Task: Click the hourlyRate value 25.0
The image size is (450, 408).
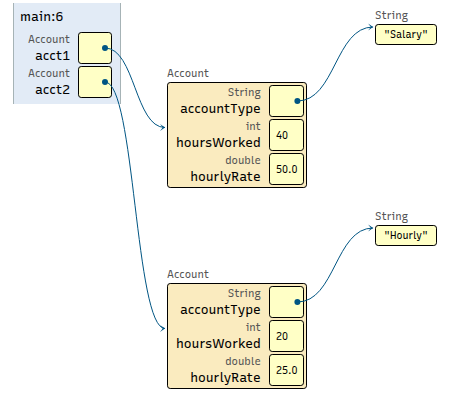Action: (286, 370)
